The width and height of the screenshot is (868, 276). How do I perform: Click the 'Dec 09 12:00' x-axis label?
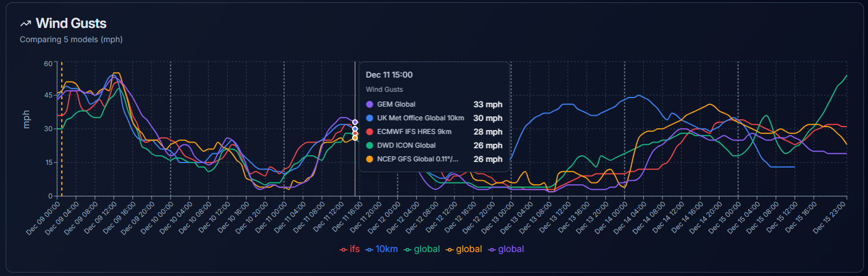(102, 217)
